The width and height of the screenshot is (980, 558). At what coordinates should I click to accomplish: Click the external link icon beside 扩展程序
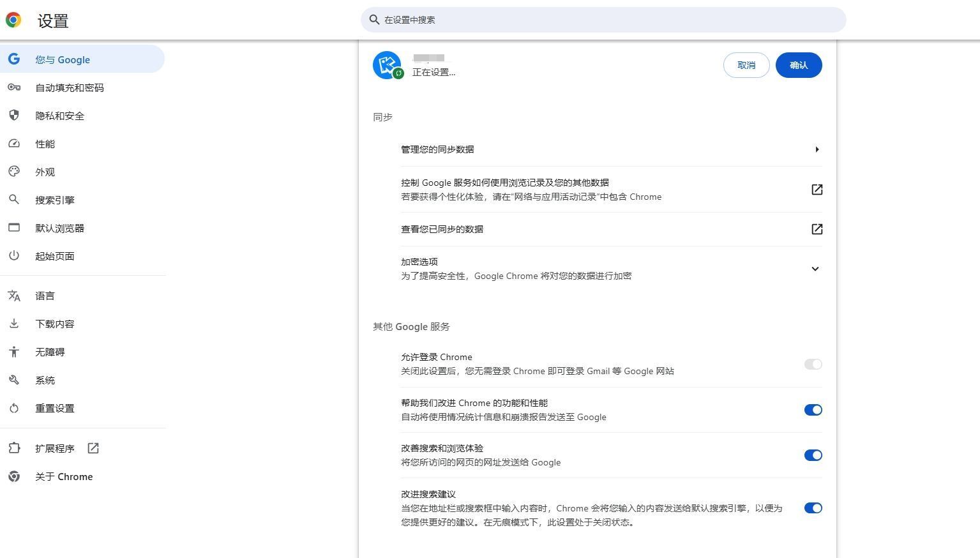pos(93,448)
